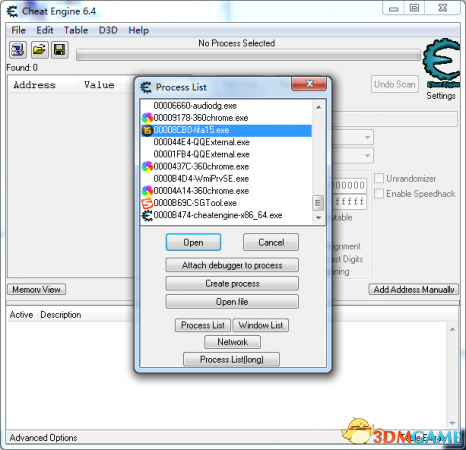Click Add Address Manually button
Viewport: 466px width, 450px height.
pyautogui.click(x=414, y=289)
